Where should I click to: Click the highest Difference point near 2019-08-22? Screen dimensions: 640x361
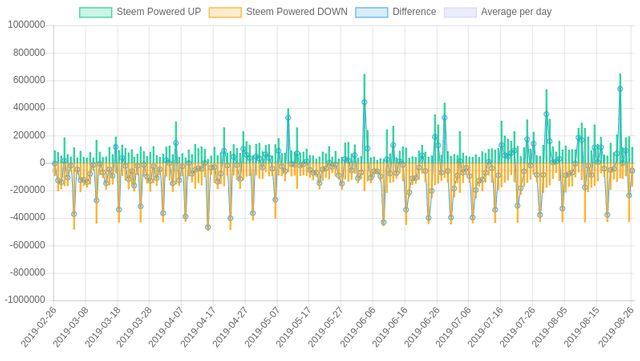tap(620, 89)
